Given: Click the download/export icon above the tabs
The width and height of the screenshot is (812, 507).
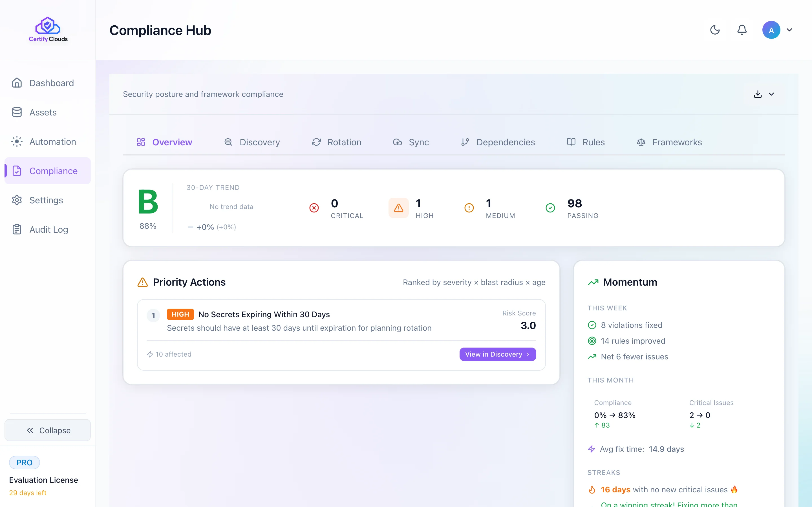Looking at the screenshot, I should tap(758, 94).
